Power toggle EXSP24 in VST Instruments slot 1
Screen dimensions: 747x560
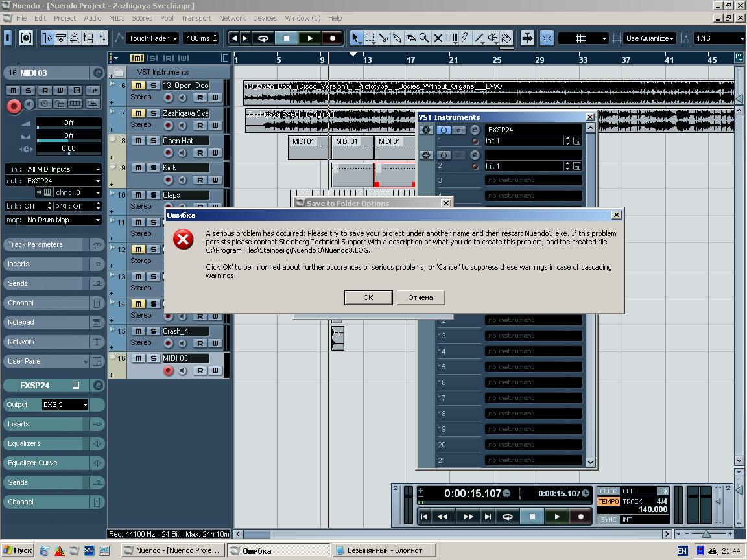(444, 130)
